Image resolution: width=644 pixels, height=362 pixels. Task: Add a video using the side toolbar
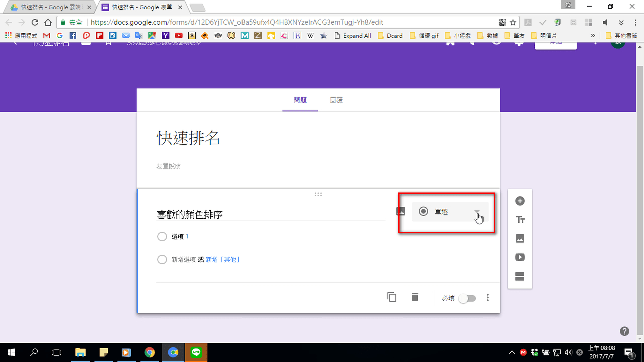tap(520, 257)
